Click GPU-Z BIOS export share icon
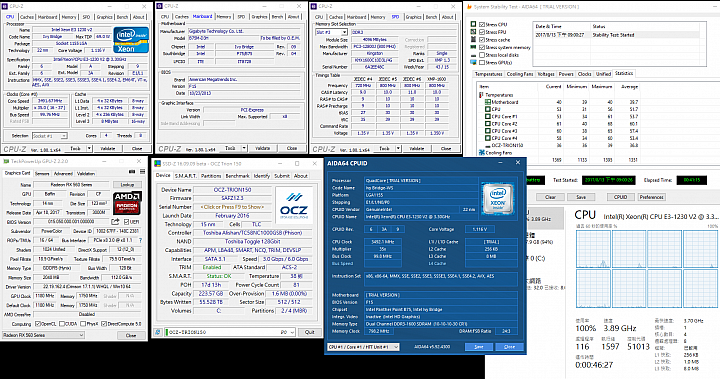This screenshot has width=720, height=379. [x=115, y=222]
